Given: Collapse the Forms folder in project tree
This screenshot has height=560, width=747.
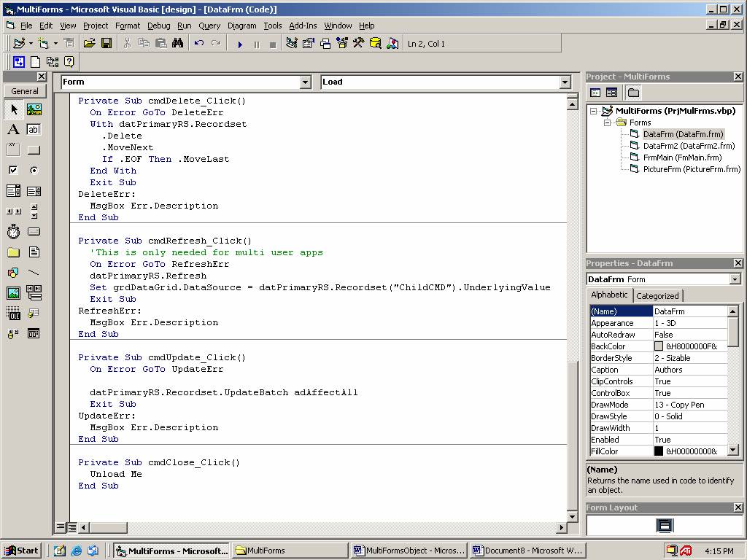Looking at the screenshot, I should coord(607,122).
